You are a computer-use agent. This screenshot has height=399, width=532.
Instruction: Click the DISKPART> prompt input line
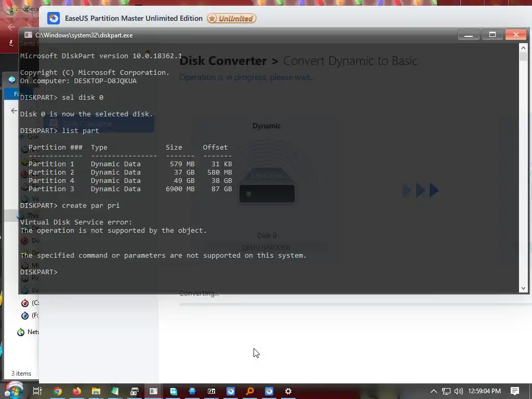click(x=39, y=272)
